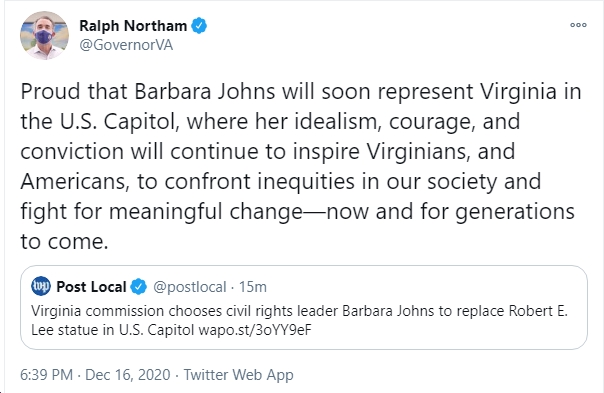Open the Twitter Web App source link
Viewport: 604px width, 393px height.
coord(238,375)
